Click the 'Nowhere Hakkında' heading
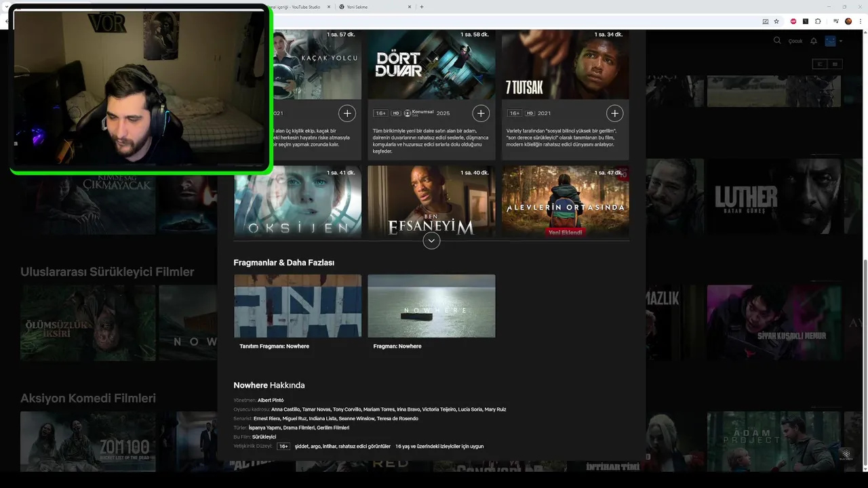 [x=269, y=385]
